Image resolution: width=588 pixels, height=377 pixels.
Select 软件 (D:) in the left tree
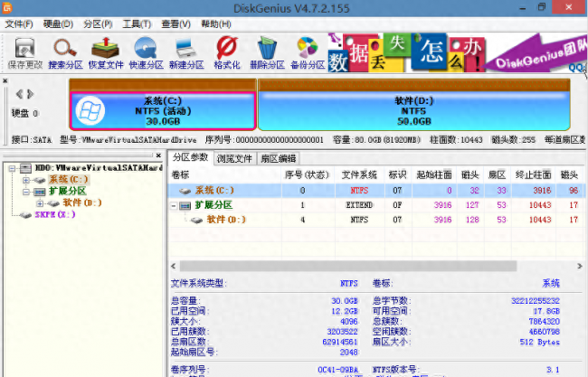[82, 203]
